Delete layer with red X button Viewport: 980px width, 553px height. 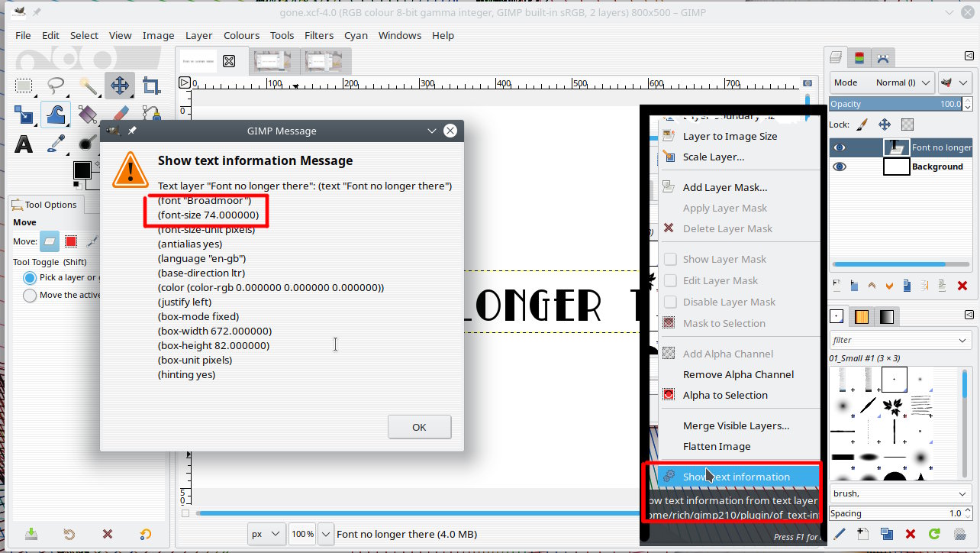click(962, 286)
